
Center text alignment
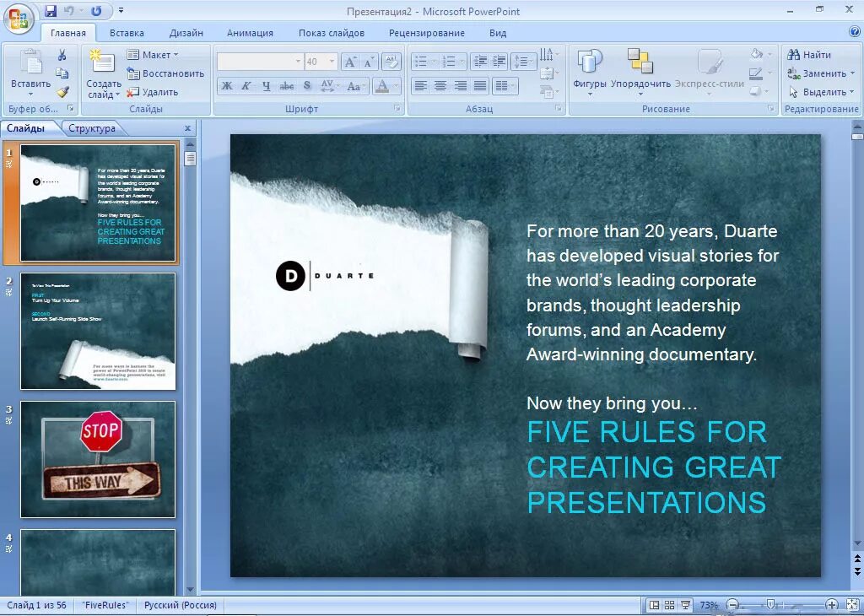point(440,86)
